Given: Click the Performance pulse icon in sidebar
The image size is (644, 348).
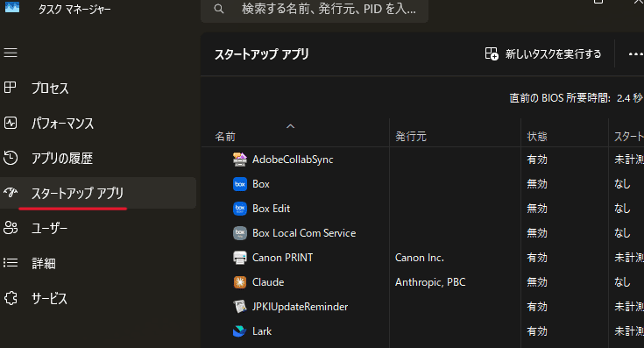Looking at the screenshot, I should click(11, 123).
